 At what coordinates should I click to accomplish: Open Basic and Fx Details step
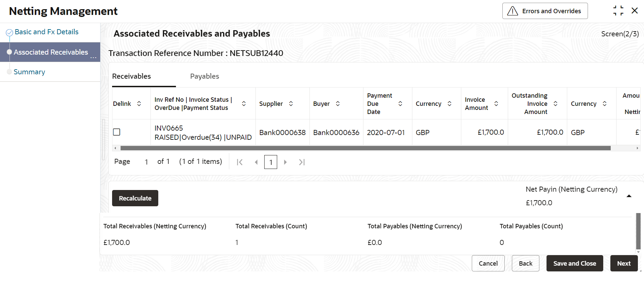[x=47, y=32]
